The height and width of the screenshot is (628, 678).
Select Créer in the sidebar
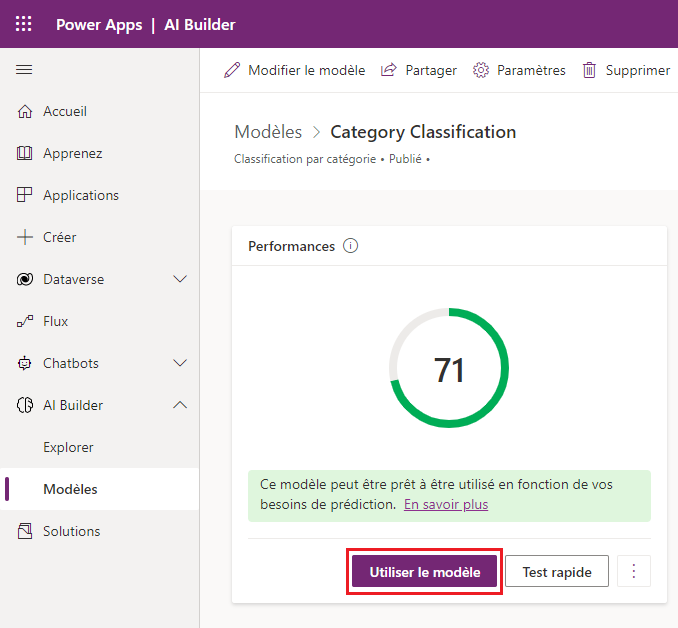pyautogui.click(x=99, y=237)
